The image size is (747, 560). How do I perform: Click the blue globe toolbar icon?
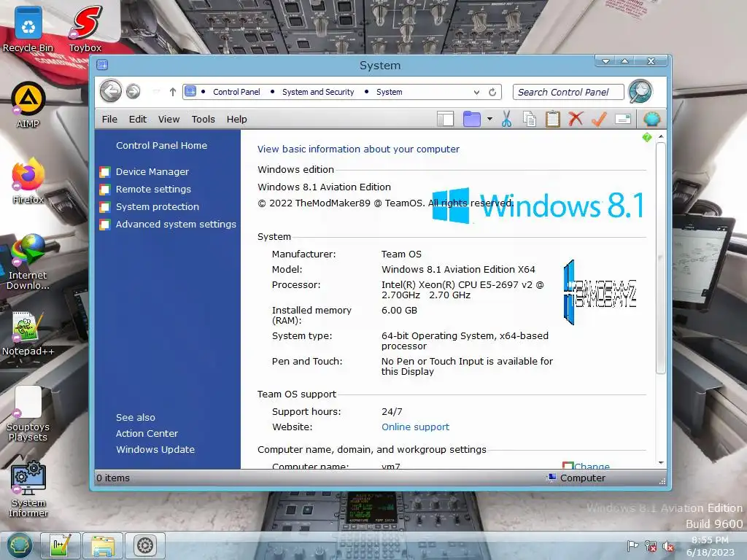pos(651,119)
